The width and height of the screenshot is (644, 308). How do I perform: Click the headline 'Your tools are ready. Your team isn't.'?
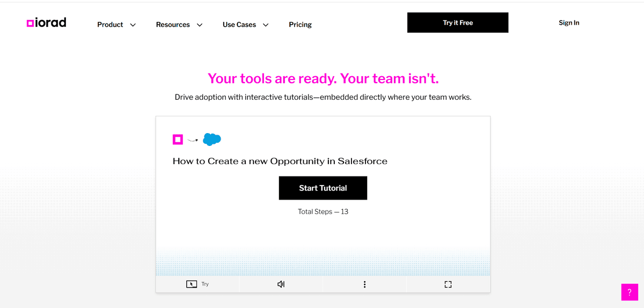(x=323, y=78)
